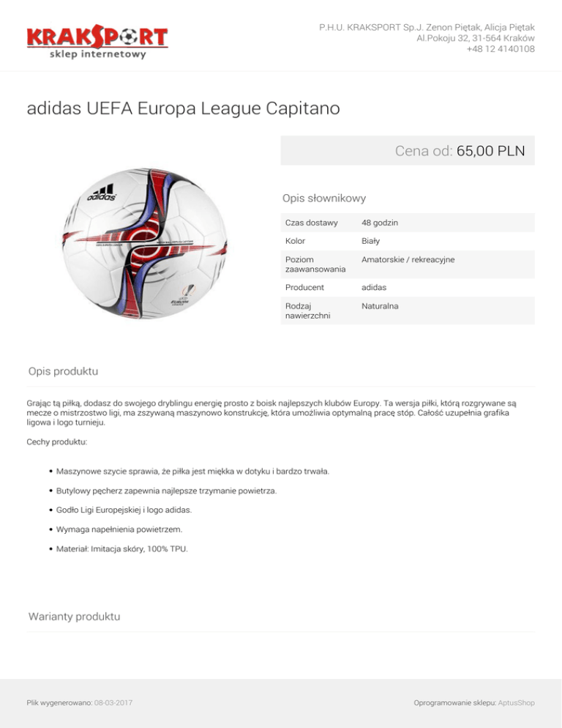
Task: Click the Kraksport logo
Action: pos(97,41)
